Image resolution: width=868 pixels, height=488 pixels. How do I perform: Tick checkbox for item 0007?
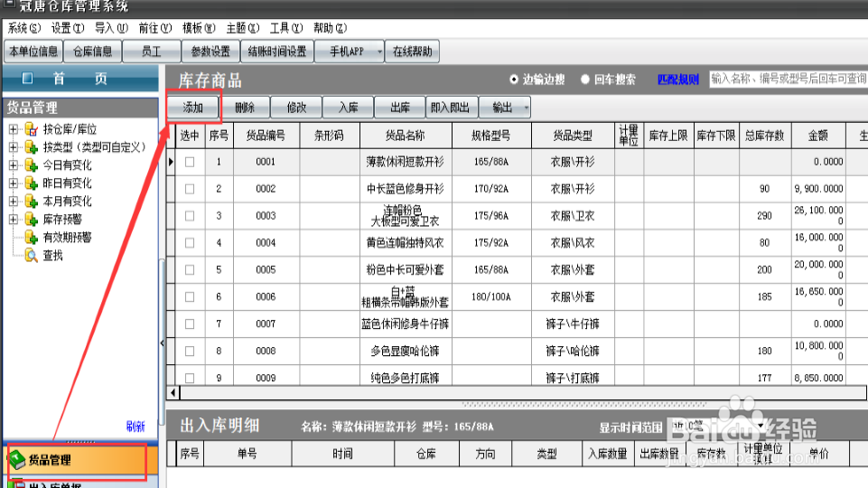click(190, 324)
